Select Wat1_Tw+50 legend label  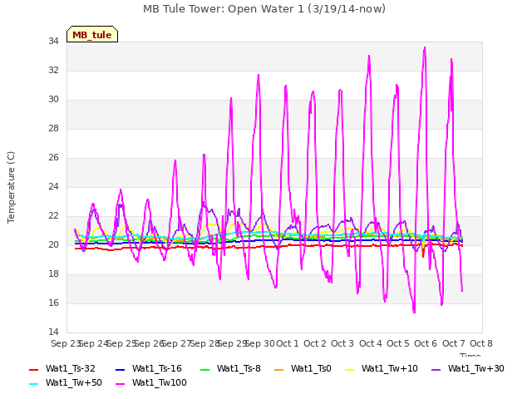tap(74, 382)
